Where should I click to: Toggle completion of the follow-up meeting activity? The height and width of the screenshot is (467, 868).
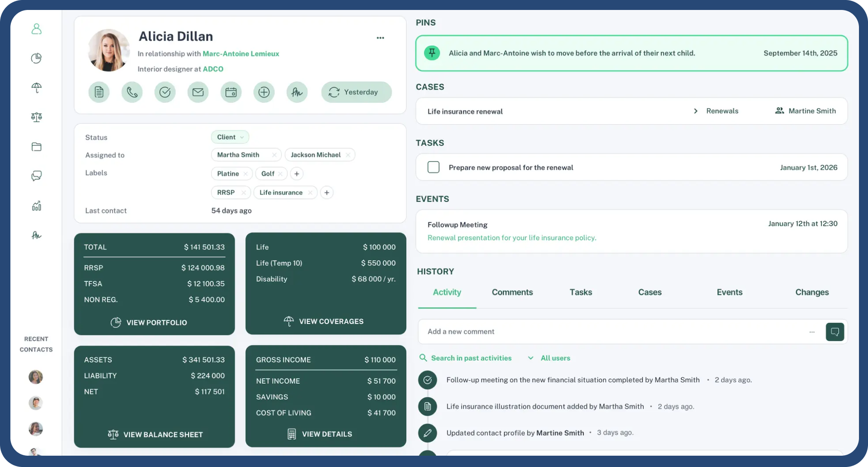427,380
